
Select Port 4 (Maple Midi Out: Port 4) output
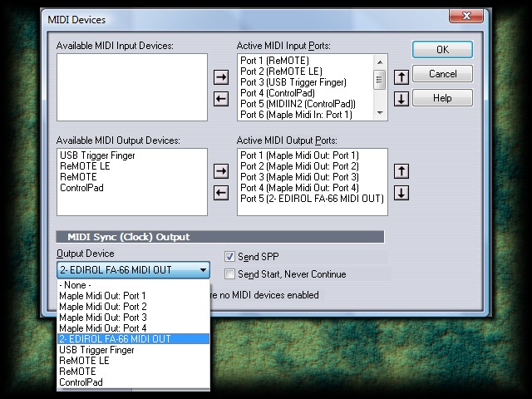tap(313, 188)
